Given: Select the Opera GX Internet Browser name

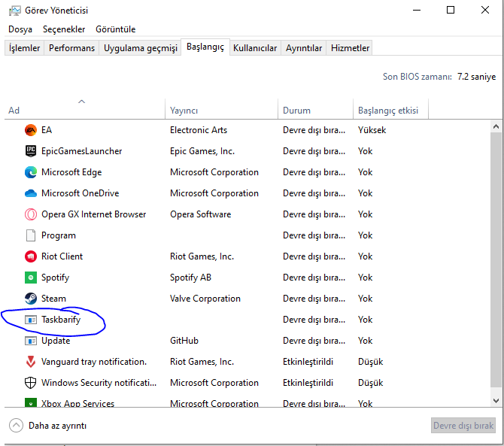Looking at the screenshot, I should pyautogui.click(x=94, y=214).
